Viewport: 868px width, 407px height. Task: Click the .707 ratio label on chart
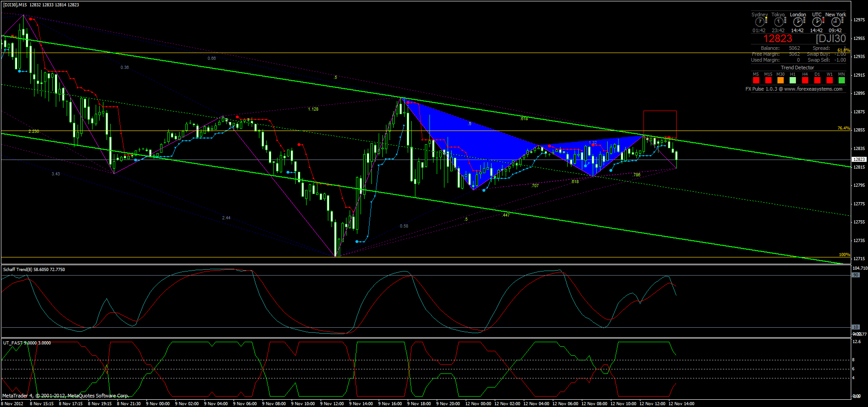(x=535, y=186)
